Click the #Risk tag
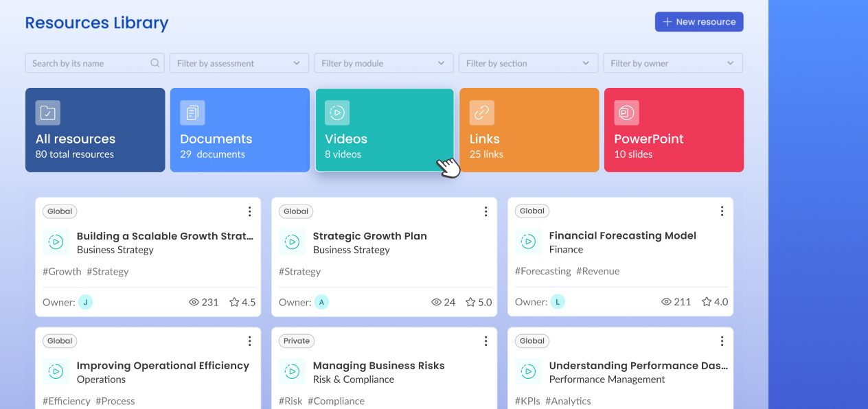 tap(290, 401)
